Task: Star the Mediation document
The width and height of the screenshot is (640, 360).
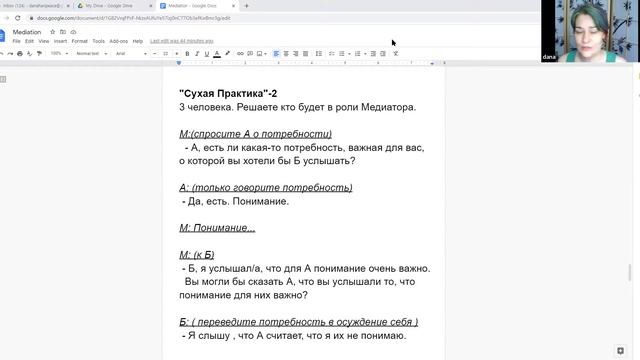Action: pyautogui.click(x=52, y=32)
